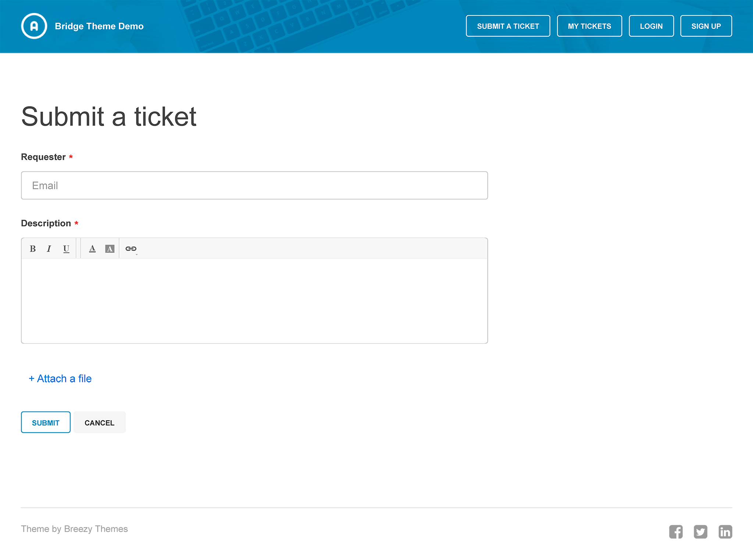
Task: Toggle underline formatting in description editor
Action: (x=66, y=249)
